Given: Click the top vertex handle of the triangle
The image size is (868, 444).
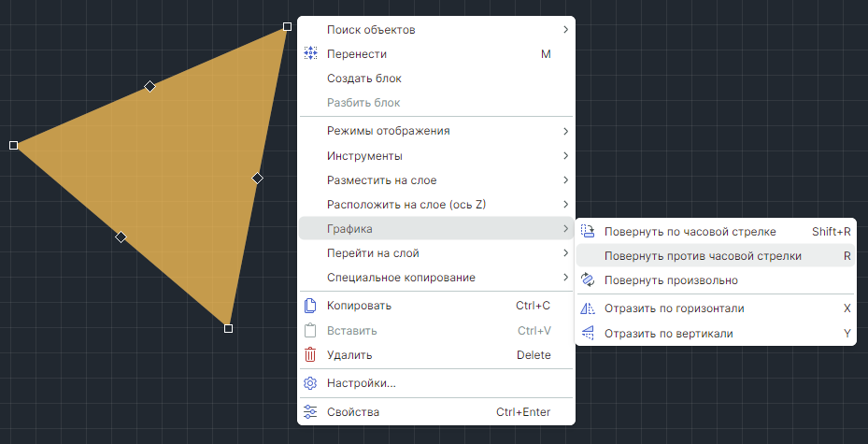Looking at the screenshot, I should point(287,26).
